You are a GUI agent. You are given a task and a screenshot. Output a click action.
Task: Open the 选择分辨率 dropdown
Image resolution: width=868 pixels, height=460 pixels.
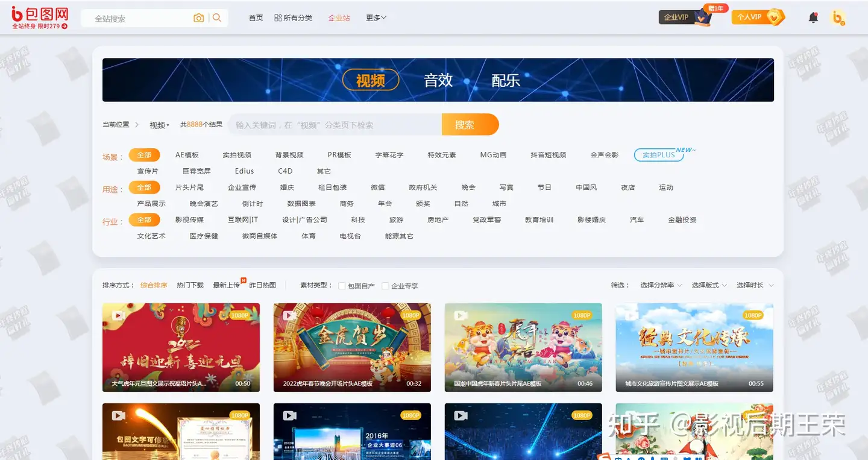click(x=661, y=285)
